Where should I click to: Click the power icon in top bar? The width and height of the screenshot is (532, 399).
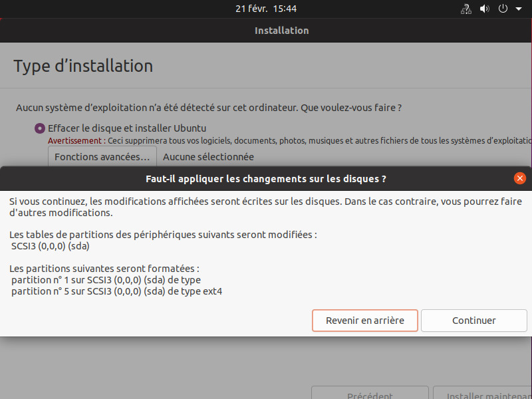[503, 9]
